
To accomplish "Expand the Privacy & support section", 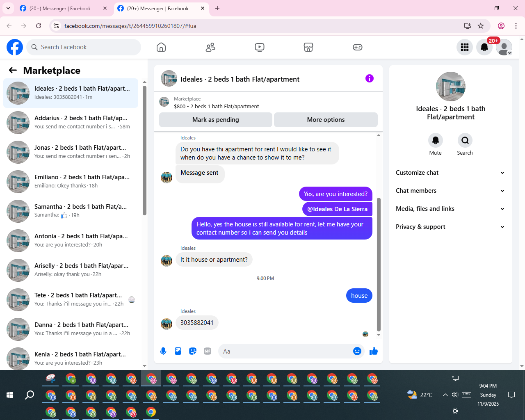I will click(x=450, y=227).
